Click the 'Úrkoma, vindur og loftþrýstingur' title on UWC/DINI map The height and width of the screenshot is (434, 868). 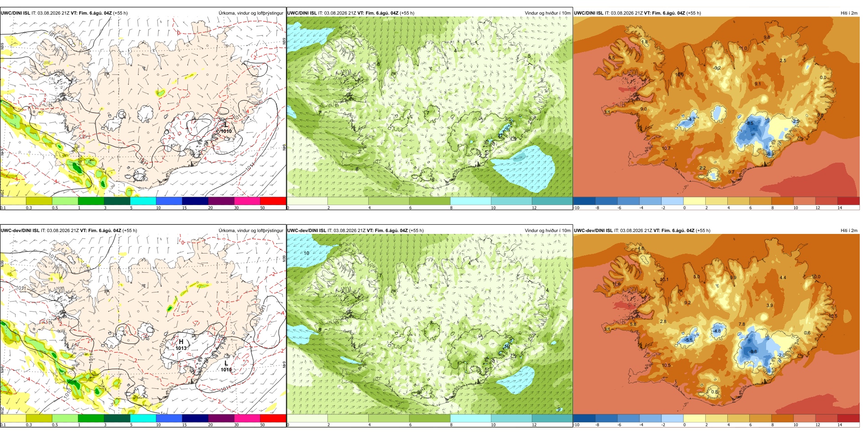point(251,13)
